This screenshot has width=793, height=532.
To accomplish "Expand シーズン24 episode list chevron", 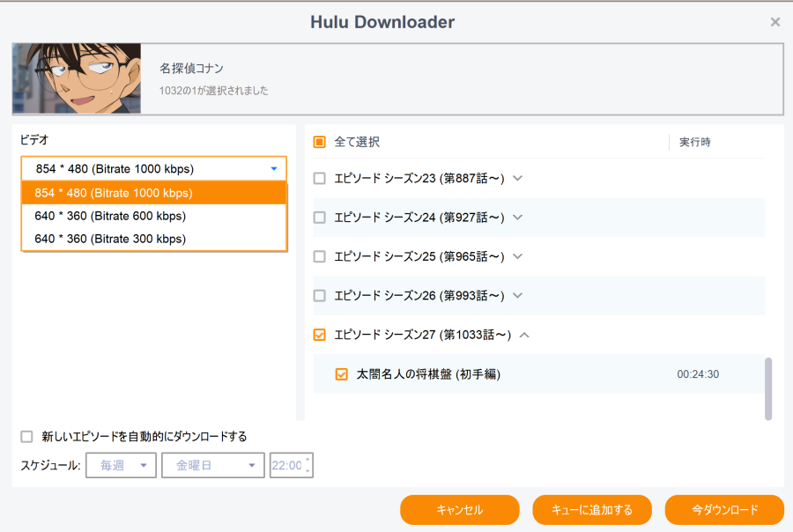I will tap(517, 218).
